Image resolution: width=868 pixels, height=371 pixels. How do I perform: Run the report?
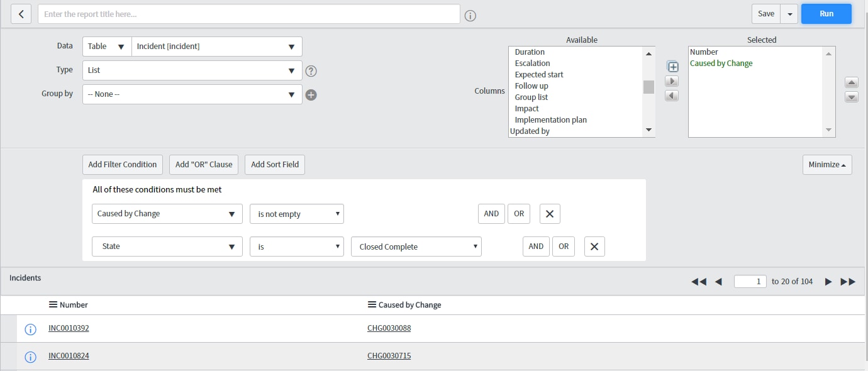(x=826, y=13)
